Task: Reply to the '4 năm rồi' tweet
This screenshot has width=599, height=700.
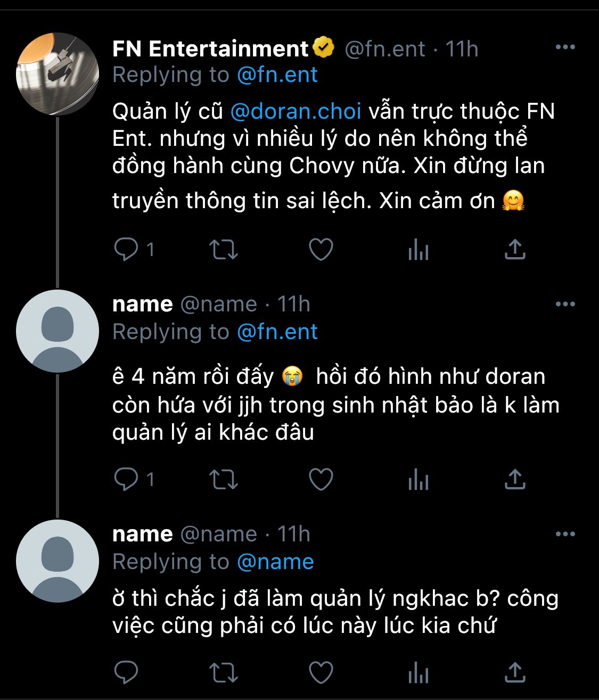Action: (126, 479)
